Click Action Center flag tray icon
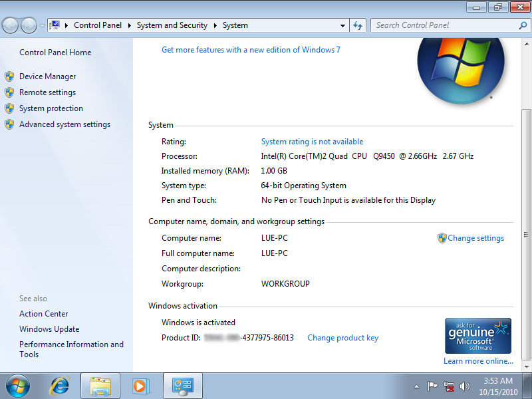The image size is (532, 399). [432, 386]
